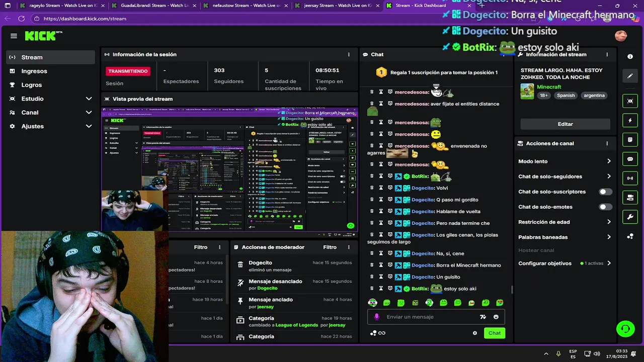Screen dimensions: 644x362
Task: Open Acciones de canal three-dot menu
Action: pos(607,143)
